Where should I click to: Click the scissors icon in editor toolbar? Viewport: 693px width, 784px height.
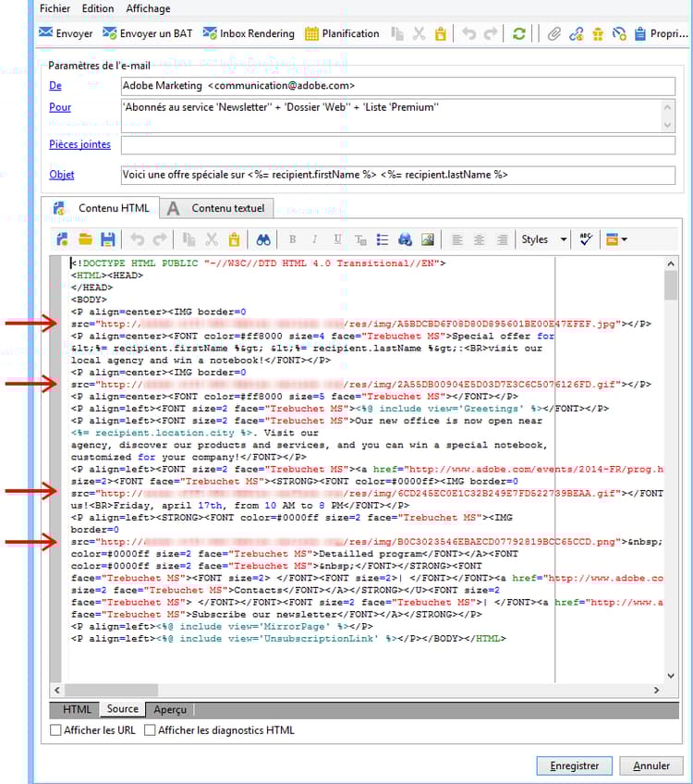(212, 239)
